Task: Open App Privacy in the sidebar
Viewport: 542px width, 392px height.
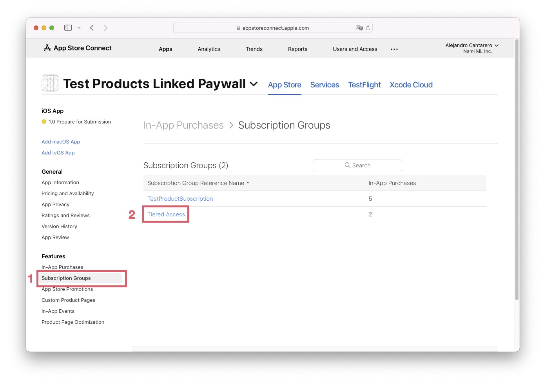Action: click(55, 205)
